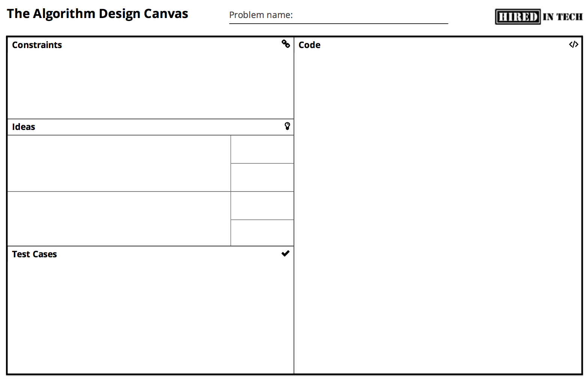Select the Code panel heading
The width and height of the screenshot is (588, 382).
click(309, 45)
